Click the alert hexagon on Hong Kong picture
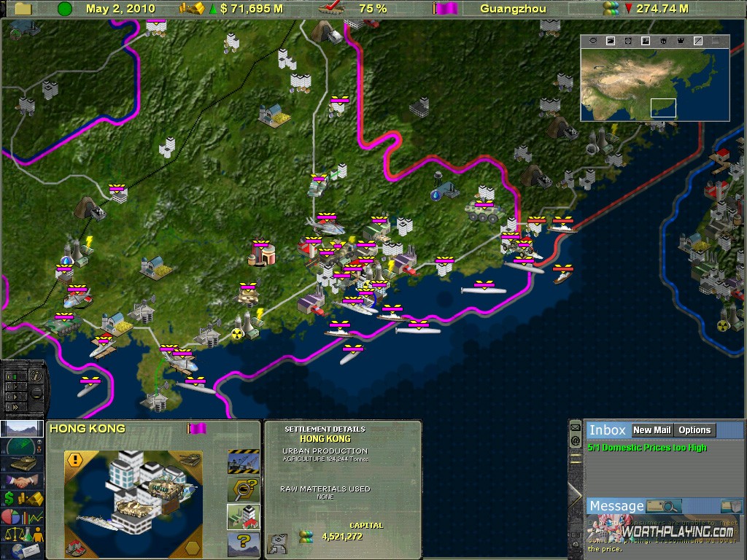The height and width of the screenshot is (560, 747). (74, 459)
